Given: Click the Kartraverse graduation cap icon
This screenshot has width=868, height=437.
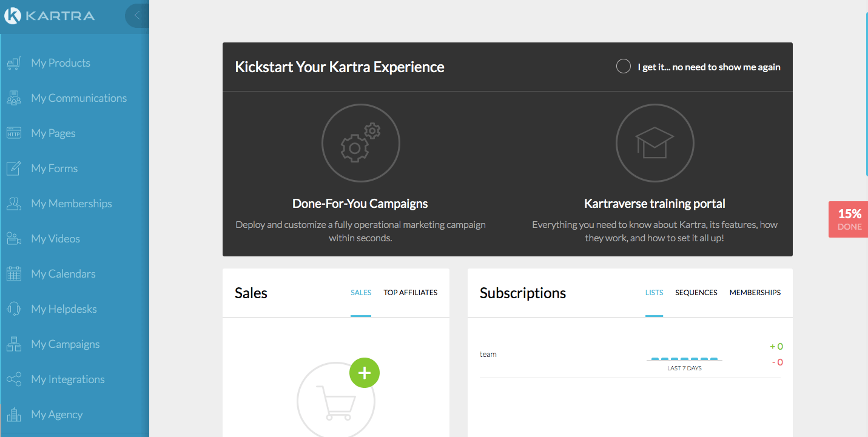Looking at the screenshot, I should pyautogui.click(x=654, y=144).
